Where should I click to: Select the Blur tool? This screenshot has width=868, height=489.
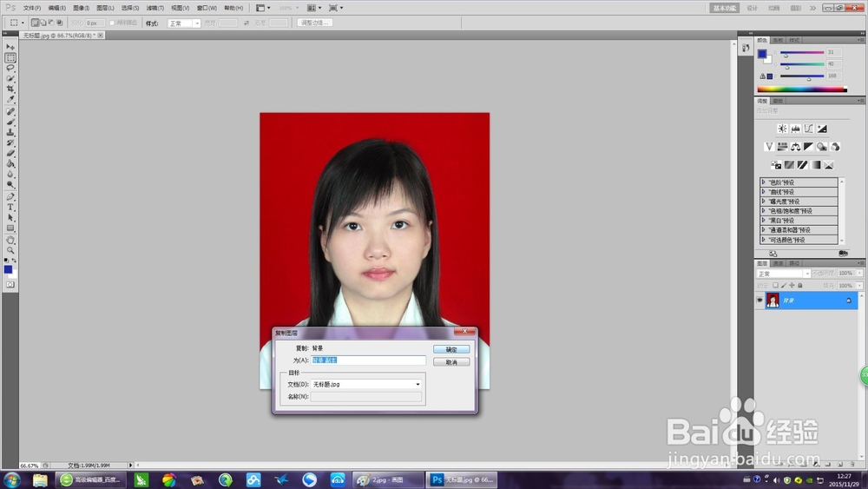pyautogui.click(x=10, y=175)
